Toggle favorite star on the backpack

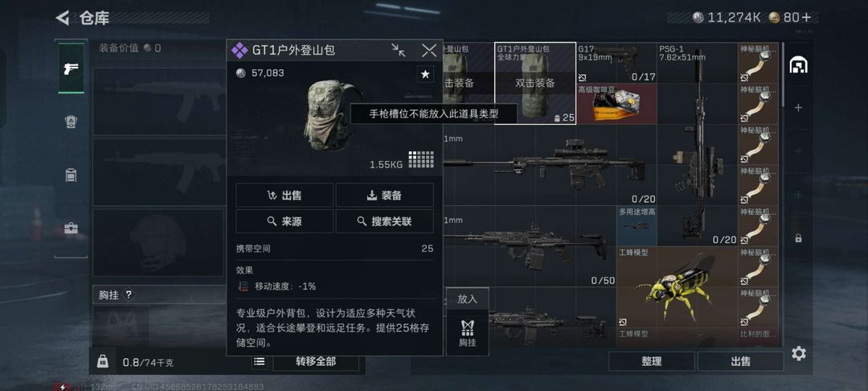coord(425,74)
